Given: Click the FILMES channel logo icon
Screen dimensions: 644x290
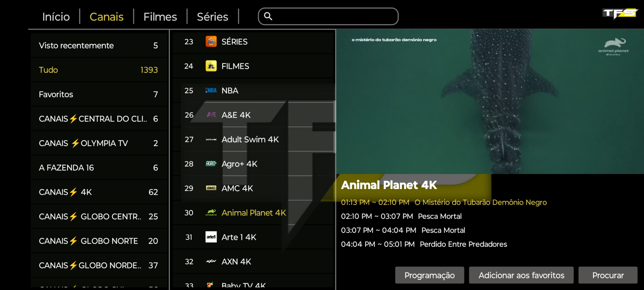Looking at the screenshot, I should (211, 66).
